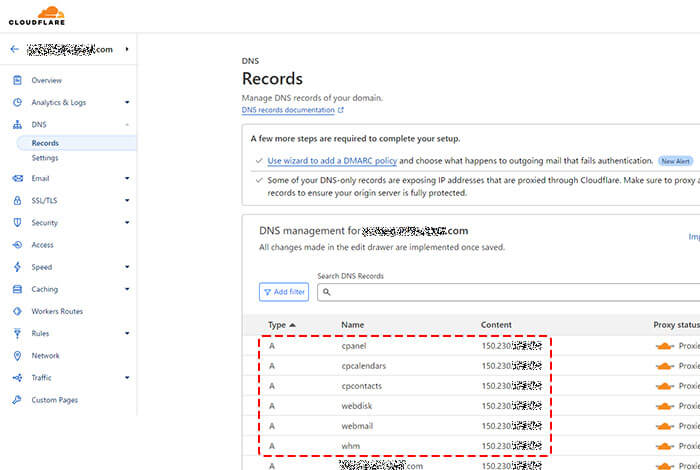Expand the Security dropdown arrow
This screenshot has height=470, width=700.
click(127, 222)
